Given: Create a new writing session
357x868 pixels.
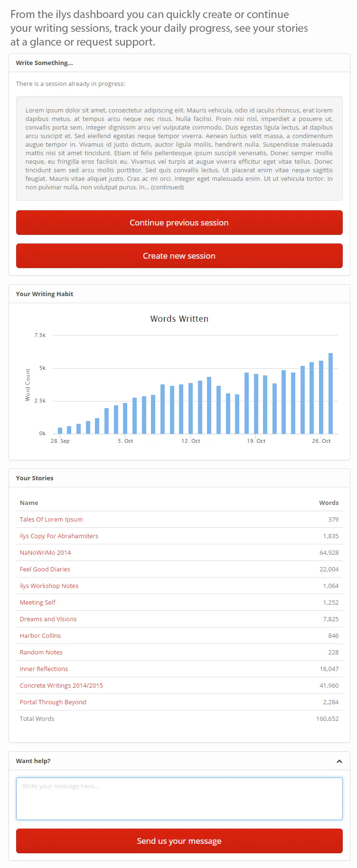Looking at the screenshot, I should 179,256.
